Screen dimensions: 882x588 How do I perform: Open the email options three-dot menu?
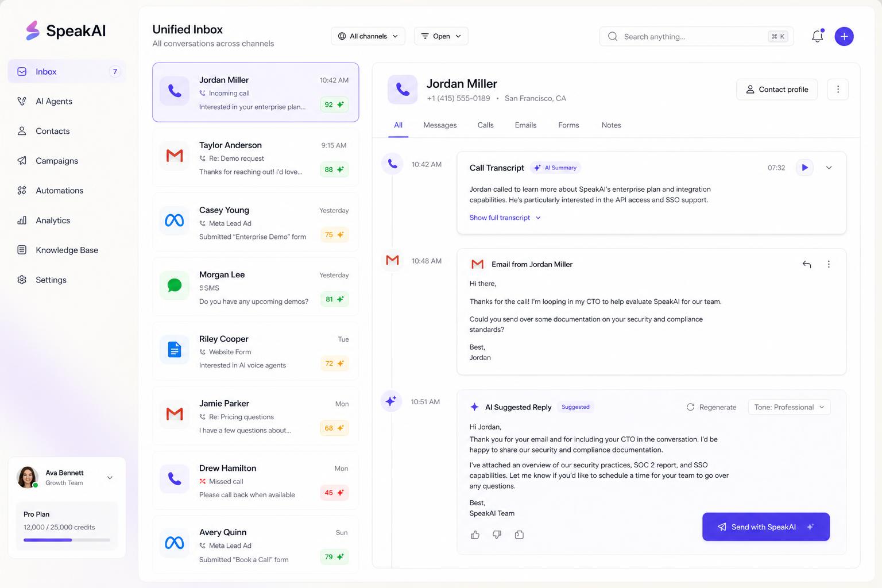click(x=829, y=264)
